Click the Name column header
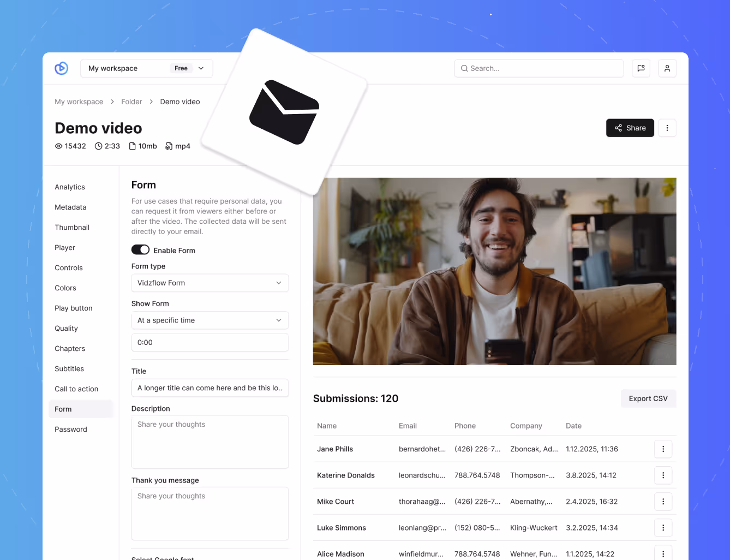 pyautogui.click(x=327, y=426)
